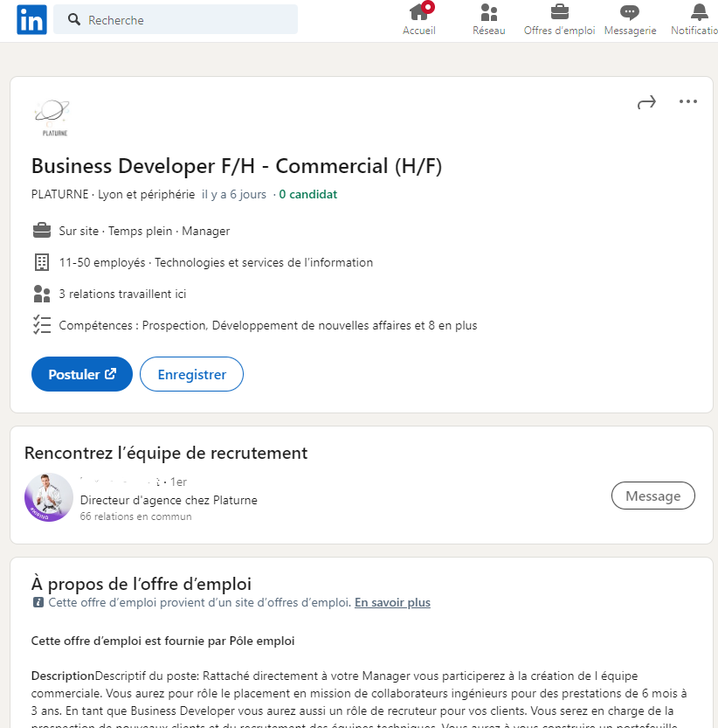Click the LinkedIn logo icon
The height and width of the screenshot is (728, 718).
31,19
